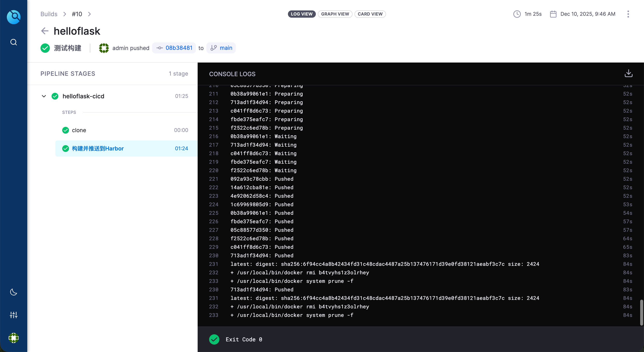
Task: Open commit 08b38481 link
Action: 179,48
